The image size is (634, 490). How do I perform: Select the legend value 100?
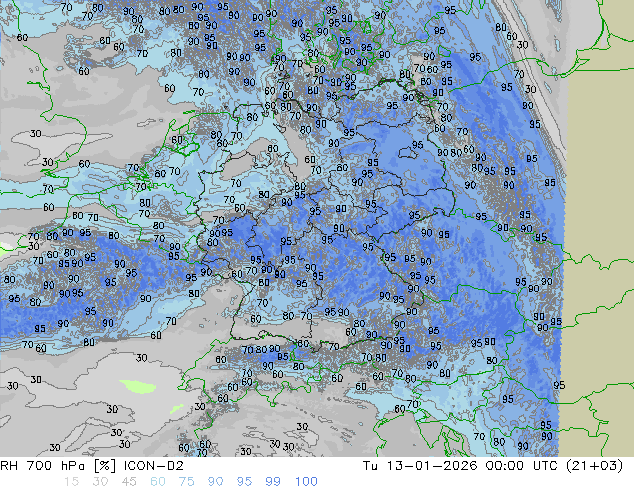point(306,482)
